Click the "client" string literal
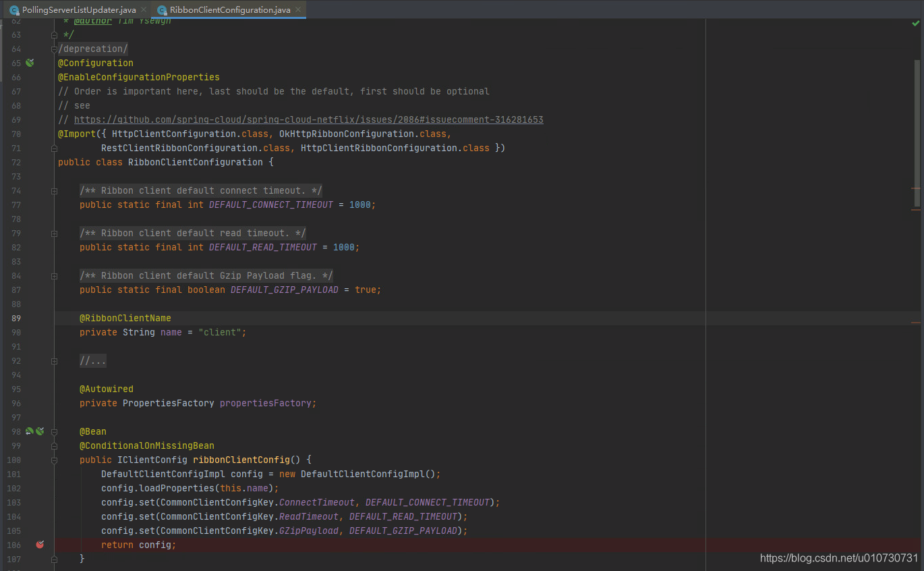Image resolution: width=924 pixels, height=571 pixels. point(220,332)
